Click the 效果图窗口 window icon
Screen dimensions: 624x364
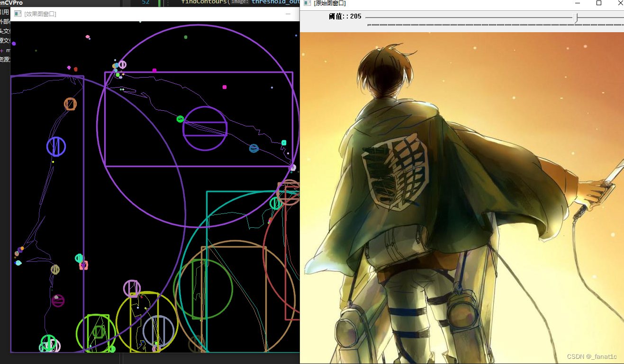coord(18,14)
